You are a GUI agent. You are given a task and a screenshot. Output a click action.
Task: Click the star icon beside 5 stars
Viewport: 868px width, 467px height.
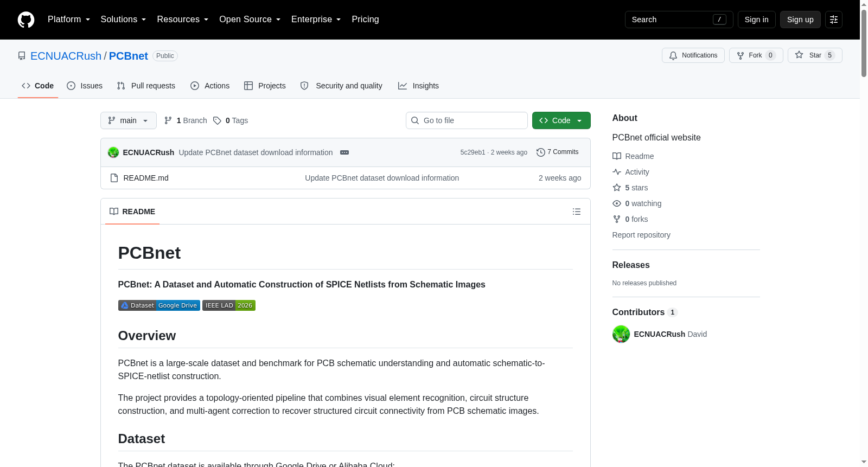point(617,188)
